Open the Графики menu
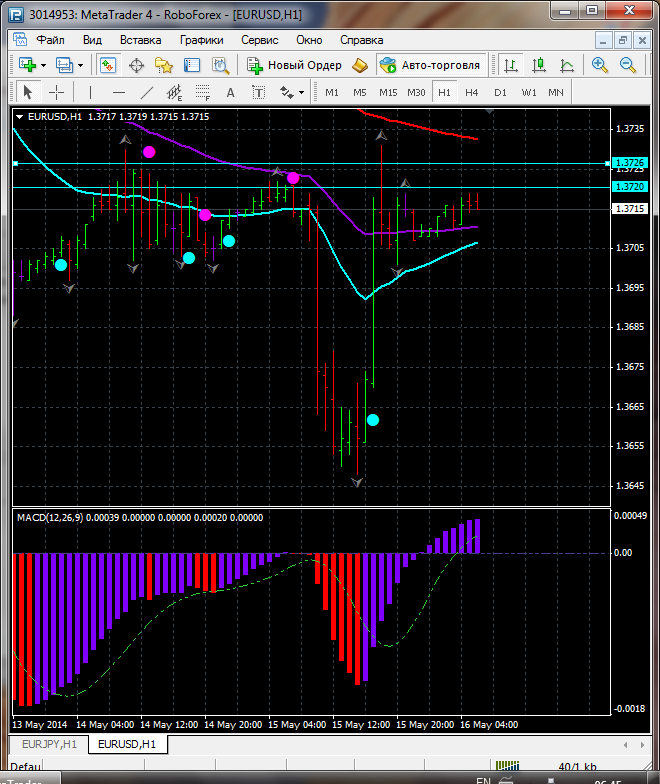Viewport: 660px width, 784px height. [x=202, y=40]
